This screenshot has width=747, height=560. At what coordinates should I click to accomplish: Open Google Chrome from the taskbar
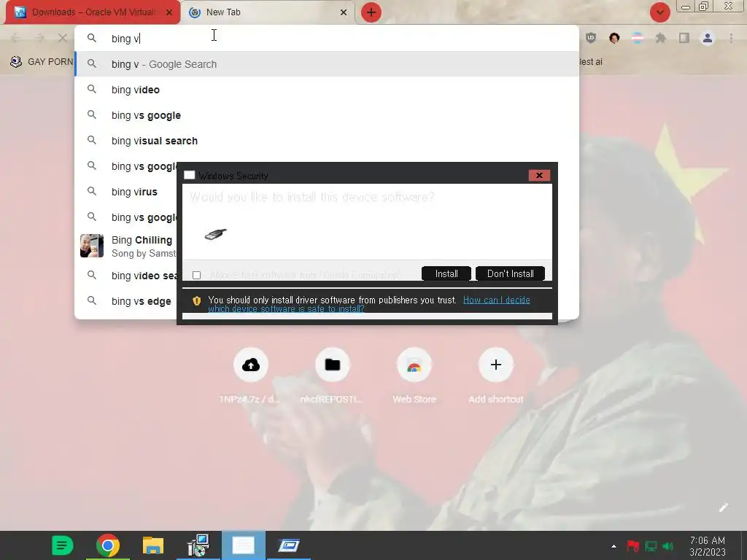(x=108, y=545)
